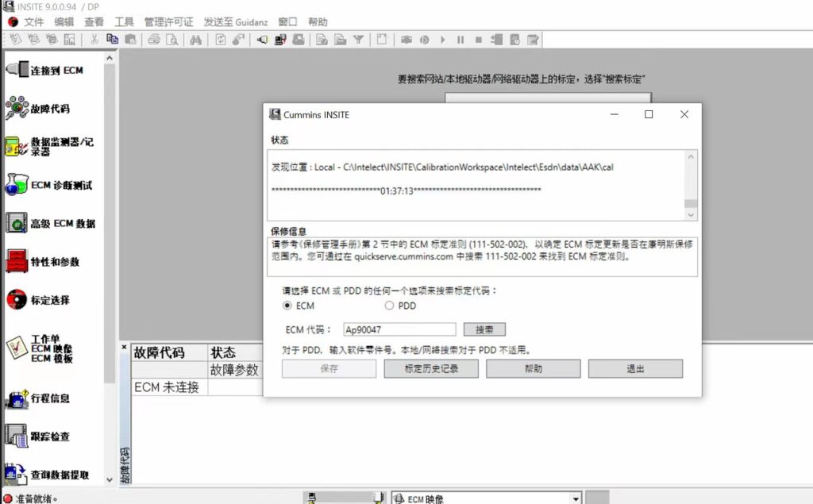The image size is (813, 504).
Task: Maximize the Cummins INSITE dialog
Action: point(649,114)
